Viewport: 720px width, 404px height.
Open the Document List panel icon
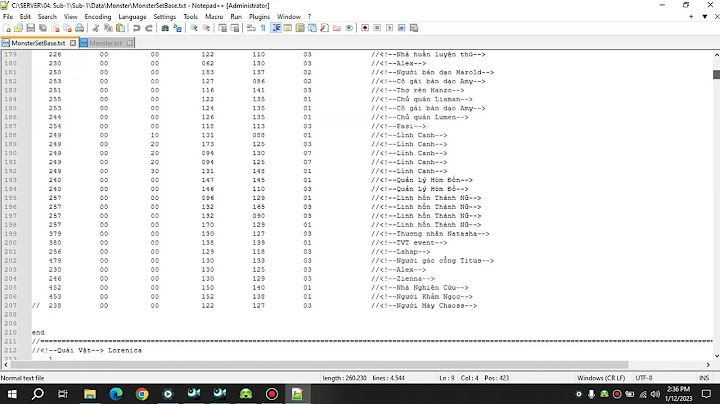[312, 28]
